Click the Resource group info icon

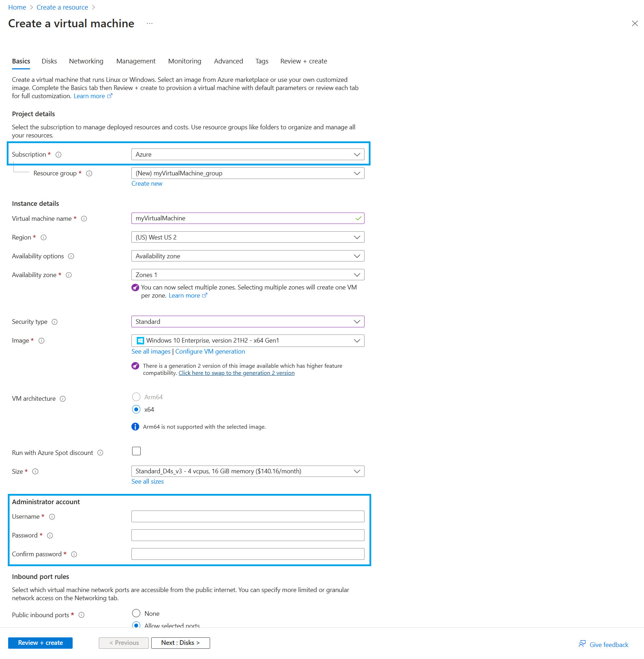pyautogui.click(x=89, y=174)
